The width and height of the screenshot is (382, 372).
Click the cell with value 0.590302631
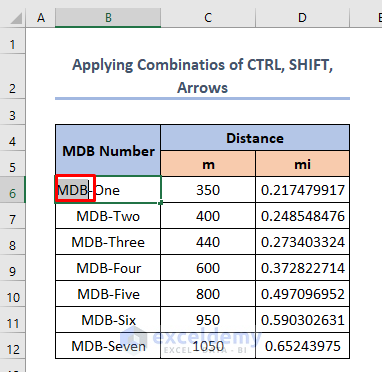pyautogui.click(x=302, y=320)
